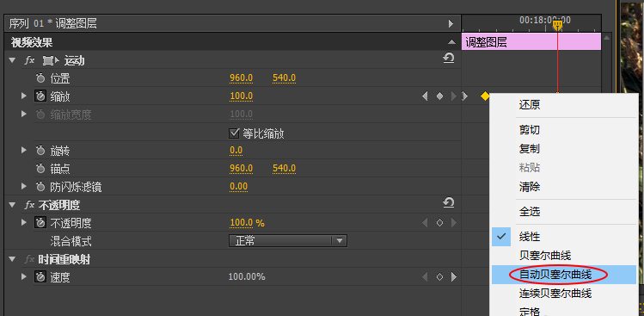The image size is (644, 316).
Task: Go to previous 速度 keyframe
Action: coord(425,277)
